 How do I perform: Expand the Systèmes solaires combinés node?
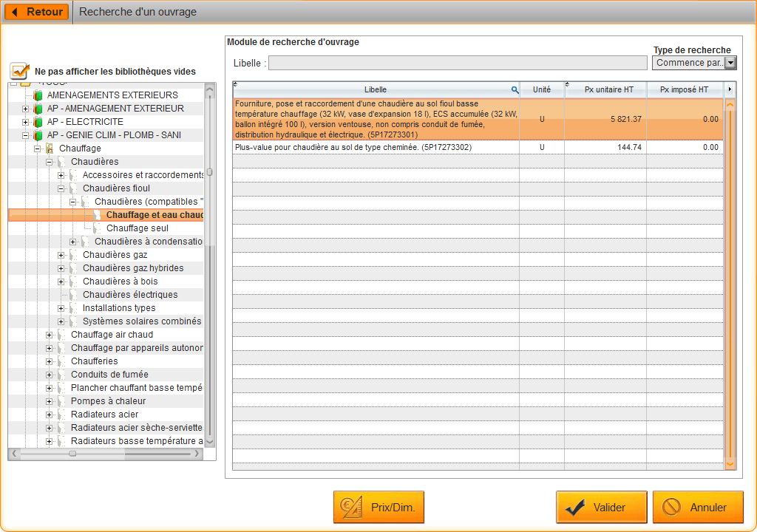pyautogui.click(x=61, y=321)
